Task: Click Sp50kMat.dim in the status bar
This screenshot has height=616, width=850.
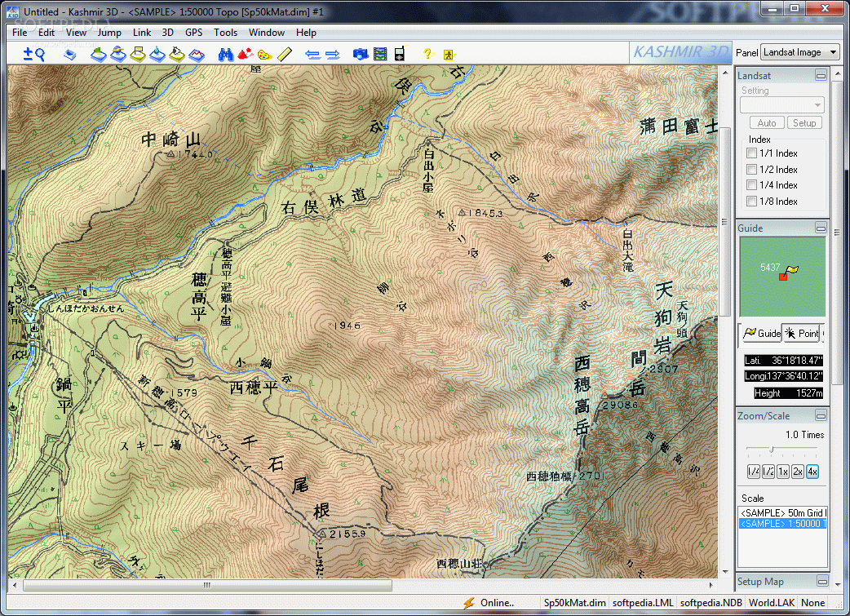Action: coord(574,602)
